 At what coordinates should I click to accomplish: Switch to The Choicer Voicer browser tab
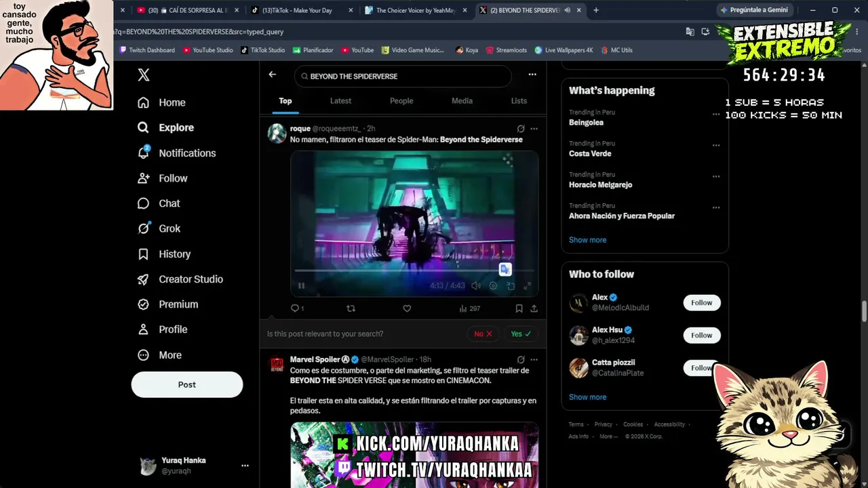pyautogui.click(x=416, y=10)
